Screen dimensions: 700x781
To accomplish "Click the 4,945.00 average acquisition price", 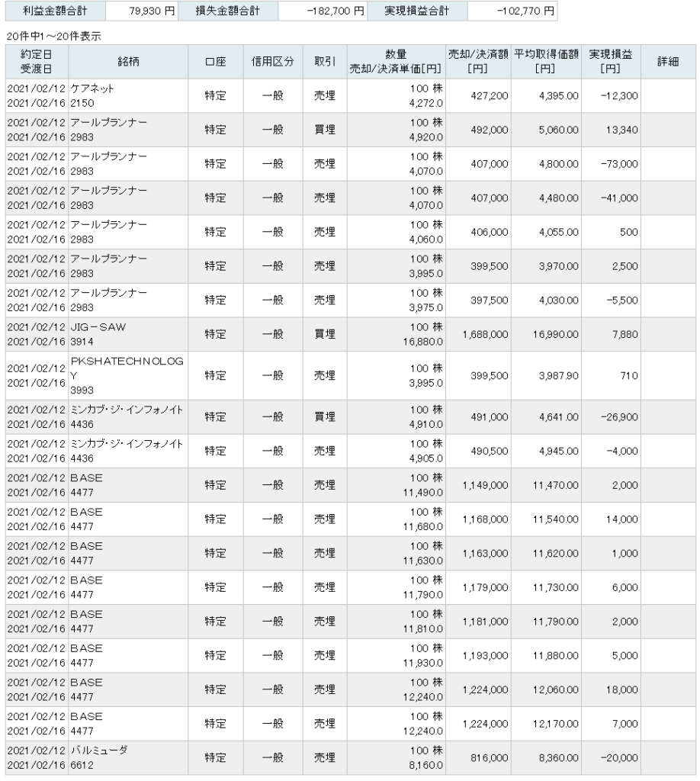I will 559,451.
